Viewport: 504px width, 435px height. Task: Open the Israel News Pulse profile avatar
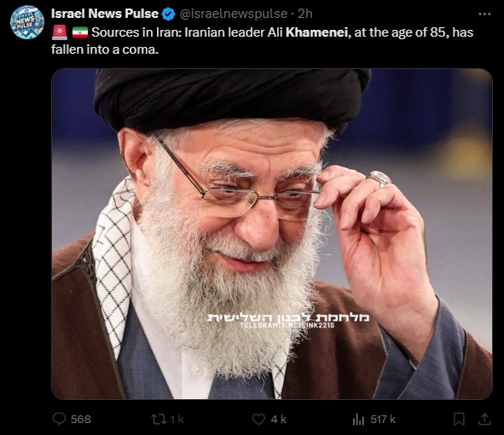(27, 22)
